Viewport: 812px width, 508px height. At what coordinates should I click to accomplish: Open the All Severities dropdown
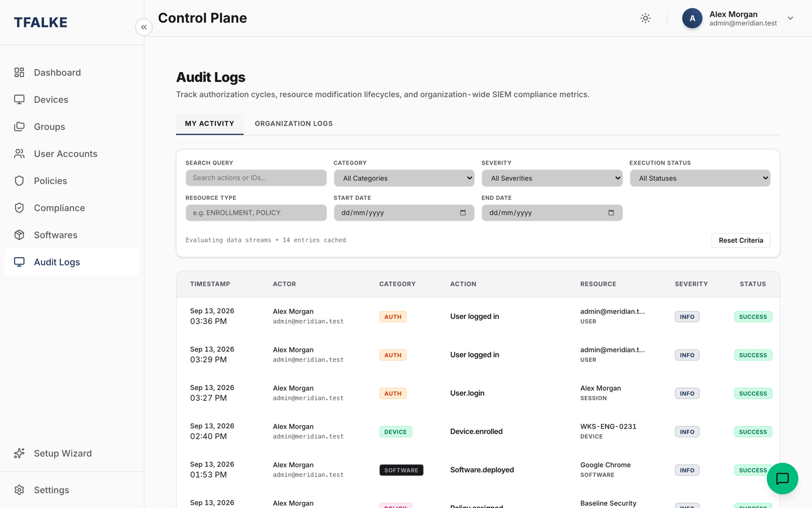point(552,178)
